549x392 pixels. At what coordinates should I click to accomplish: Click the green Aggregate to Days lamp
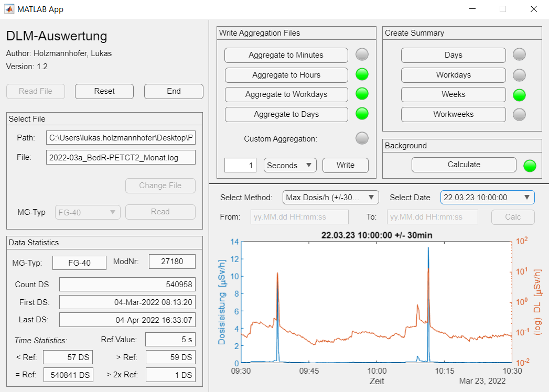click(362, 113)
